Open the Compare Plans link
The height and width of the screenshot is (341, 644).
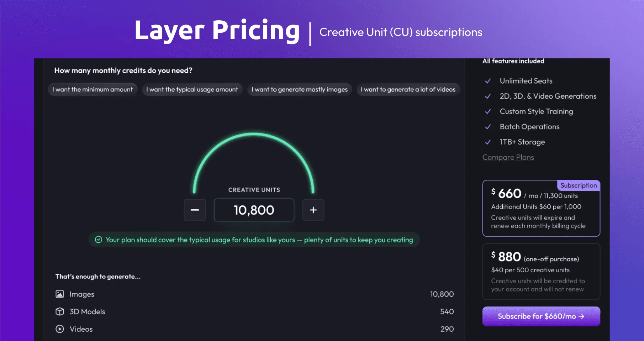pyautogui.click(x=508, y=157)
